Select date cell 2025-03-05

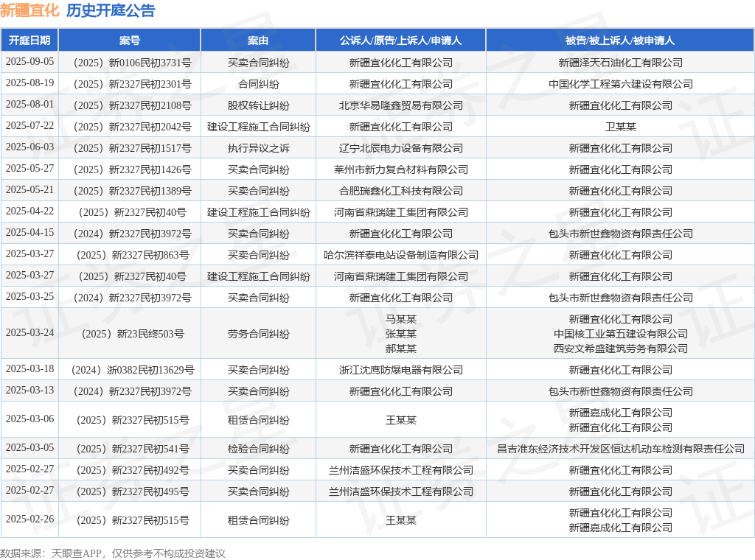click(x=29, y=448)
